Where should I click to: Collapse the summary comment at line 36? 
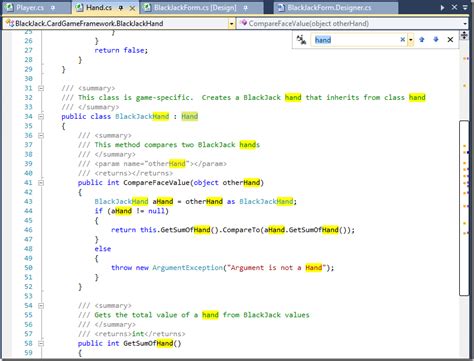(41, 136)
